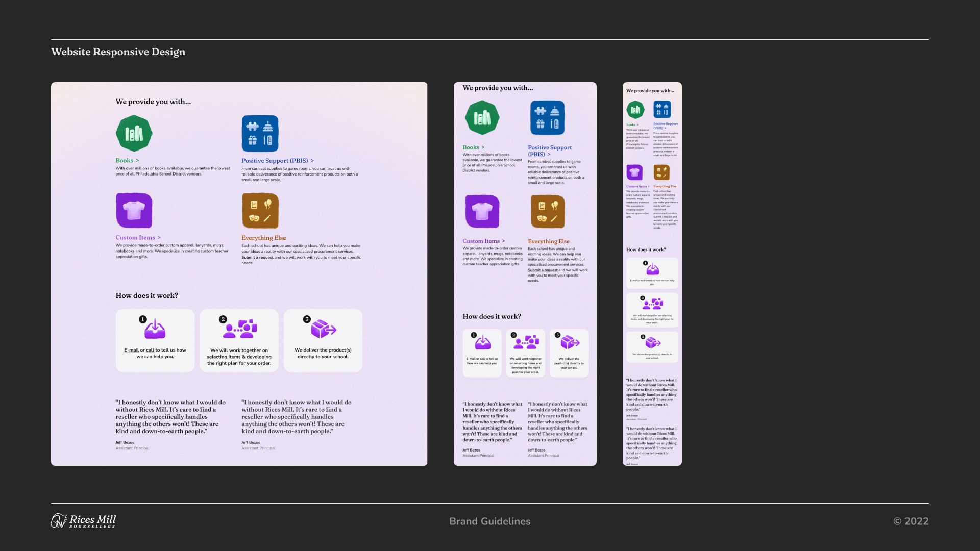Image resolution: width=980 pixels, height=551 pixels.
Task: Click the purple t-shirt Custom Items icon, desktop layout
Action: (x=134, y=210)
